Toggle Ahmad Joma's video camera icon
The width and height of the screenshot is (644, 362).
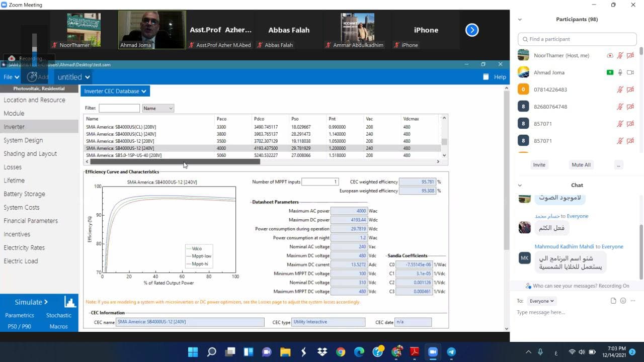coord(630,72)
